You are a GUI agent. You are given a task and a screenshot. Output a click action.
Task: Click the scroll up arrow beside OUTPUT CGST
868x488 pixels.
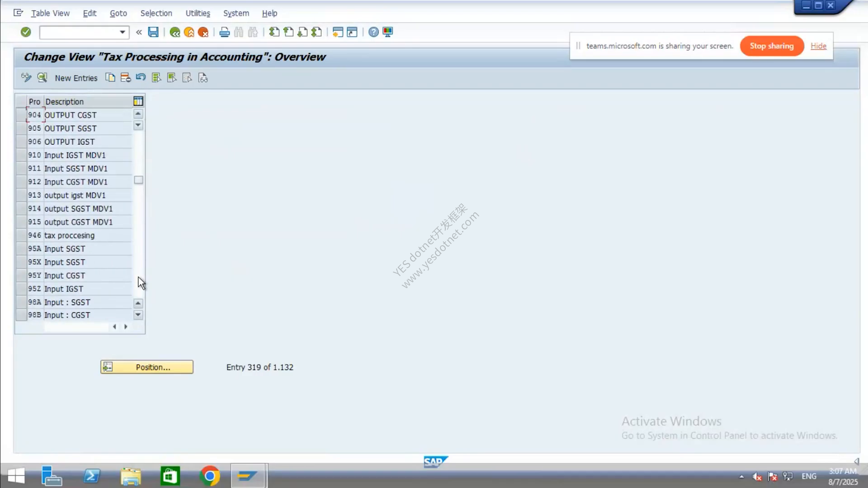pos(138,114)
